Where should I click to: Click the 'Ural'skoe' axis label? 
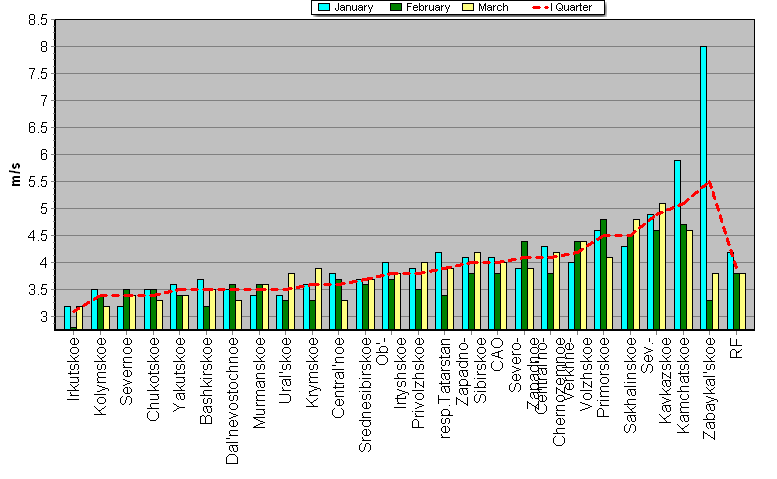tap(285, 371)
